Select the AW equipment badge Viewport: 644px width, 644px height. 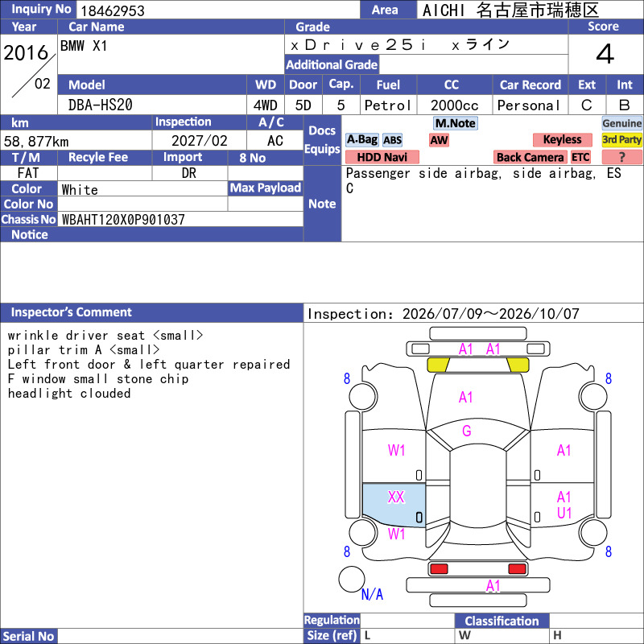439,140
